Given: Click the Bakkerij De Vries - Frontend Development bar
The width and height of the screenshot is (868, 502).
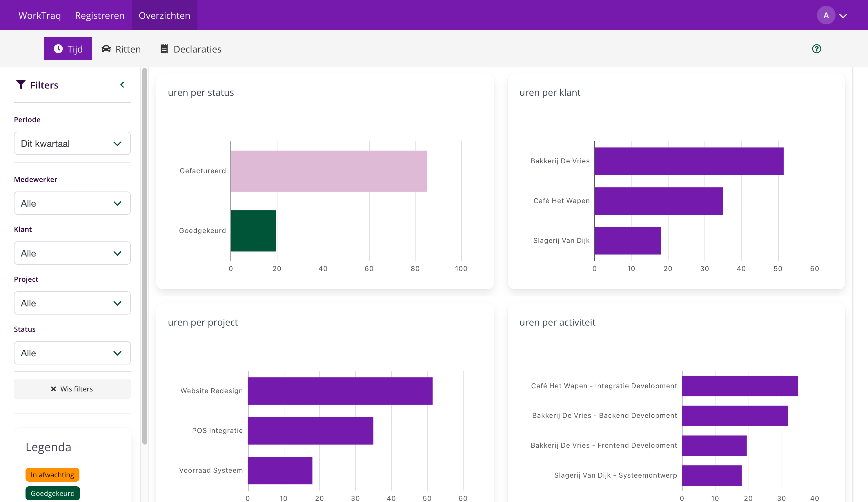Looking at the screenshot, I should coord(715,446).
